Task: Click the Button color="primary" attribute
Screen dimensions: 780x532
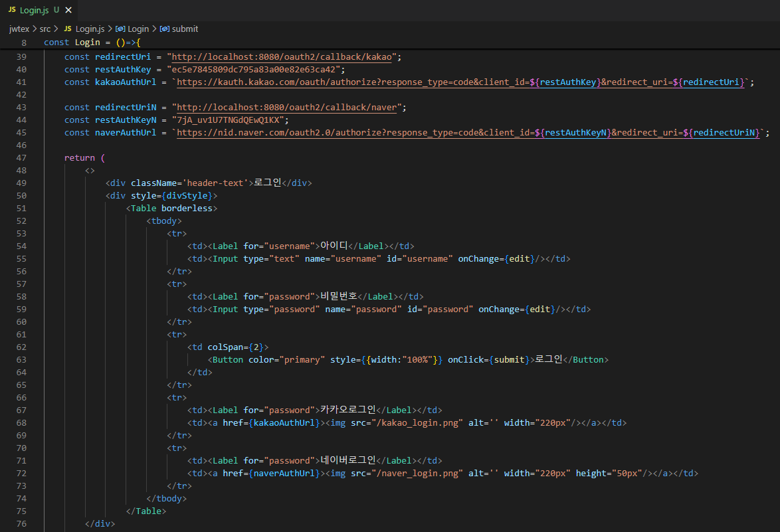Action: click(x=286, y=359)
